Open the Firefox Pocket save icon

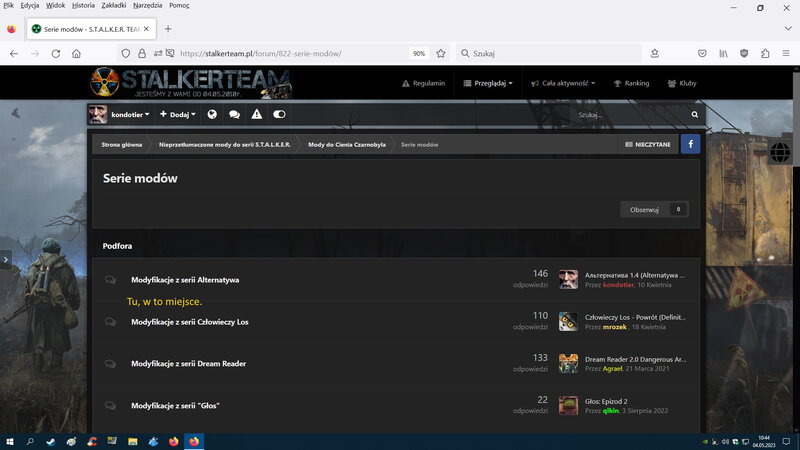702,53
